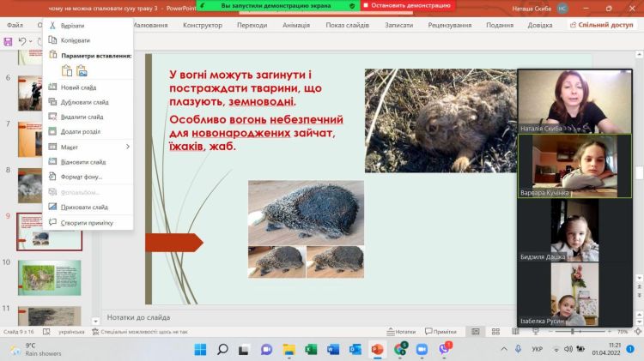Click the Cut (Вирізати) scissors icon
The height and width of the screenshot is (361, 644).
click(x=53, y=26)
